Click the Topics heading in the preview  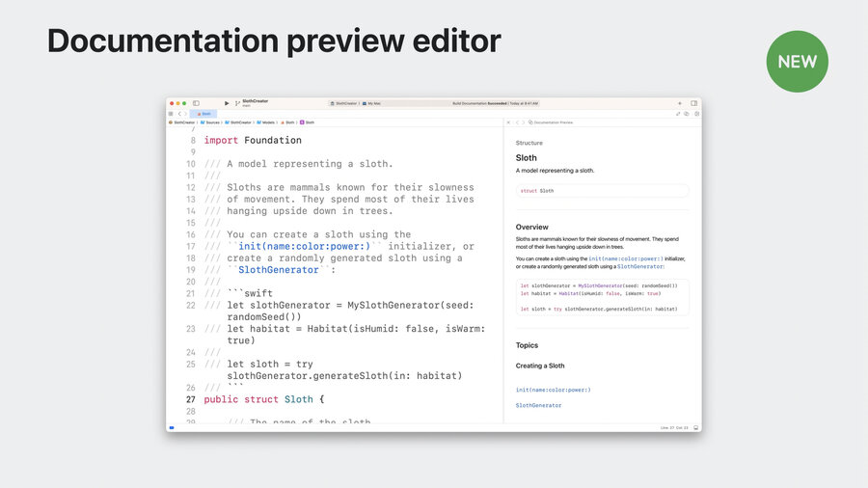pos(527,345)
